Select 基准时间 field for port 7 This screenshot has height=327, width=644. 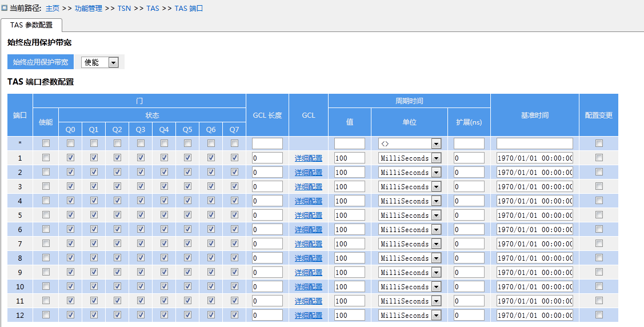tap(534, 244)
